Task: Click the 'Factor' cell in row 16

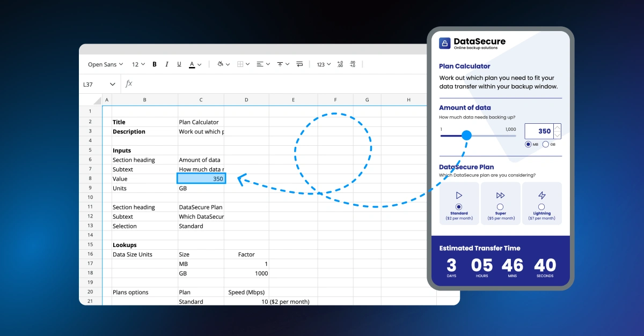Action: [246, 255]
